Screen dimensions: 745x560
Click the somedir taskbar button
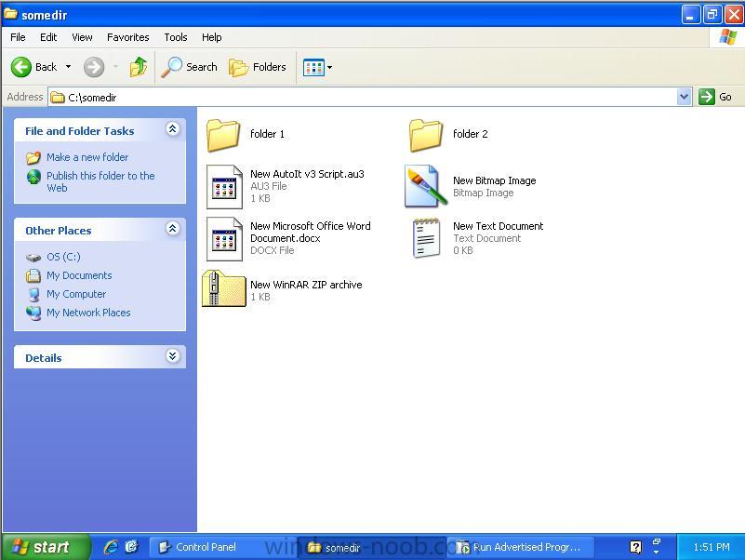371,547
